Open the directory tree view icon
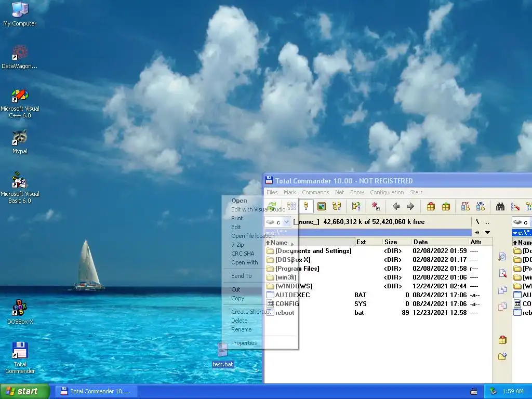Viewport: 532px width, 399px height. (337, 206)
